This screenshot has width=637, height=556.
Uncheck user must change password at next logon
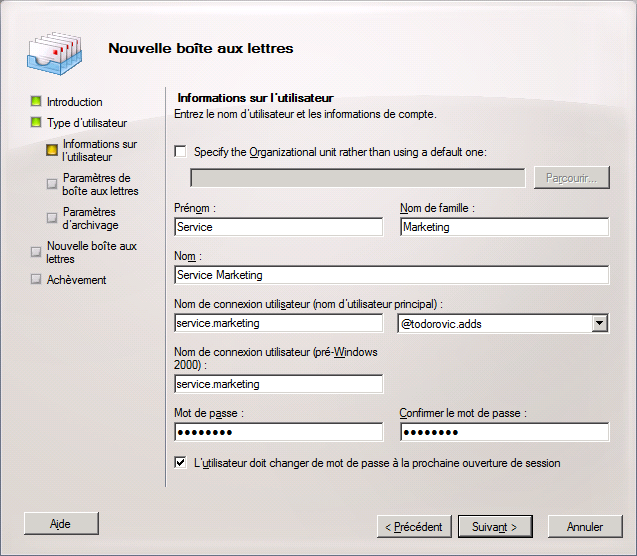180,463
